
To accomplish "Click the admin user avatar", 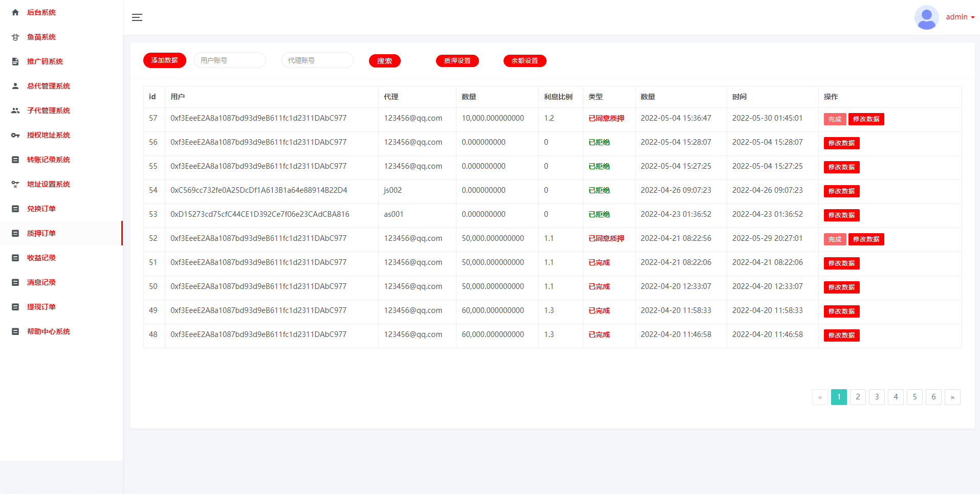I will click(x=926, y=17).
